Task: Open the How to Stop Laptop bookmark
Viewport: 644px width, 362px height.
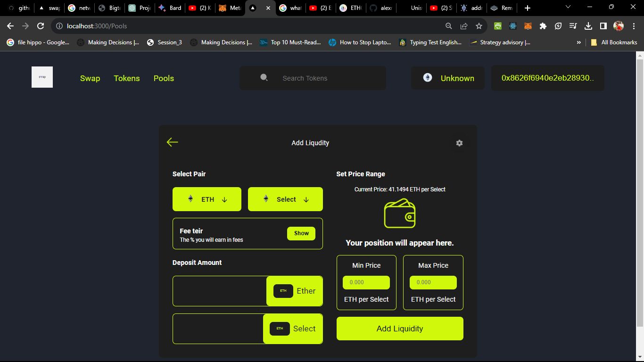Action: (360, 42)
